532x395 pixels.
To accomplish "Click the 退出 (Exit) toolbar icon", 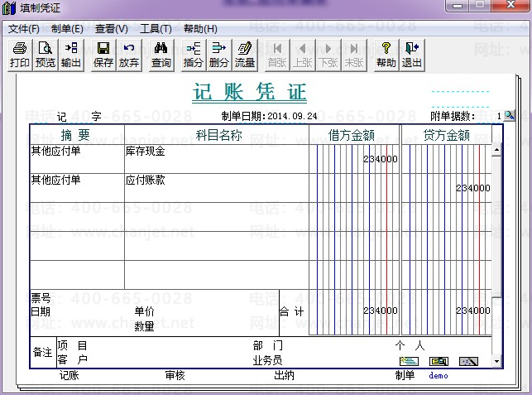I will tap(411, 55).
